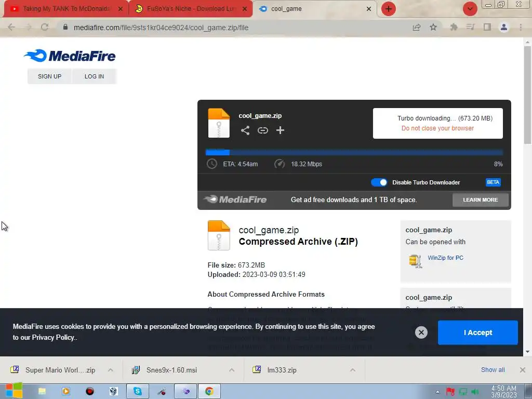The width and height of the screenshot is (532, 399).
Task: Open File Explorer from taskbar
Action: [42, 391]
